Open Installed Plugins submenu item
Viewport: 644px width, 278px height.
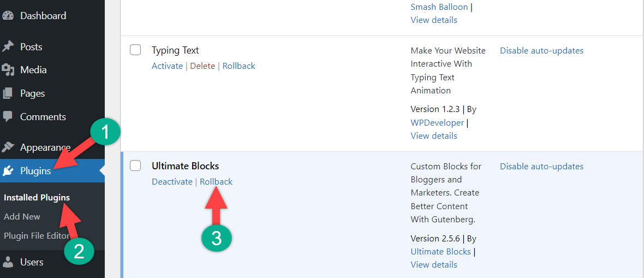pos(37,198)
